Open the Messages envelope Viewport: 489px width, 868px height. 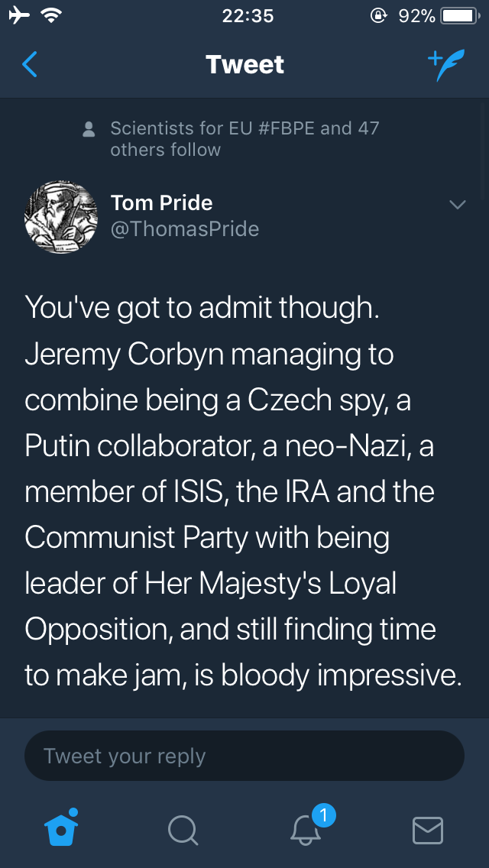point(427,830)
